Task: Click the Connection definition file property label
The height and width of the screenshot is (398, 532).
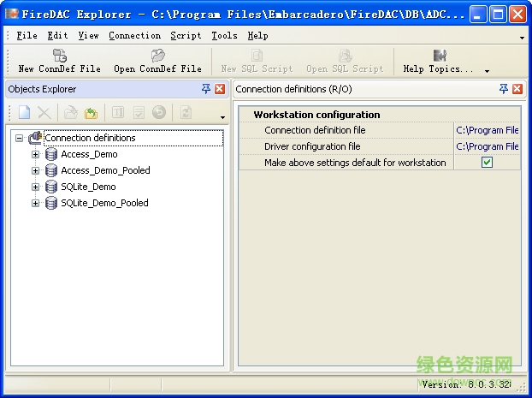Action: pos(315,130)
